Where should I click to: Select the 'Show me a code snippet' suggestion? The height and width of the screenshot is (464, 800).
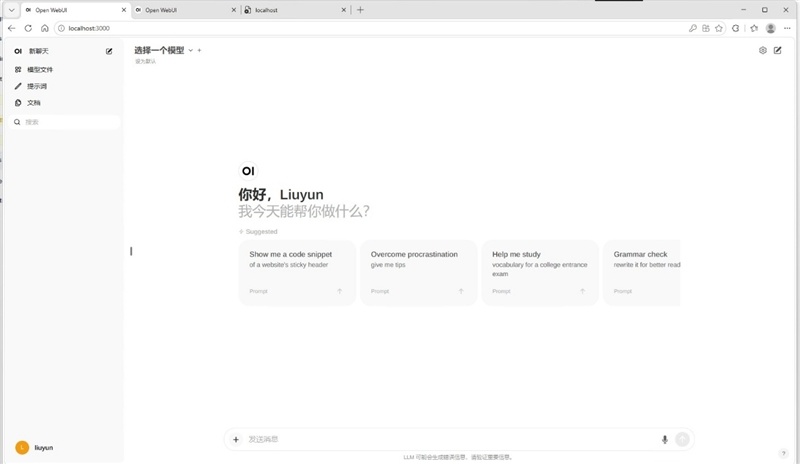coord(297,273)
